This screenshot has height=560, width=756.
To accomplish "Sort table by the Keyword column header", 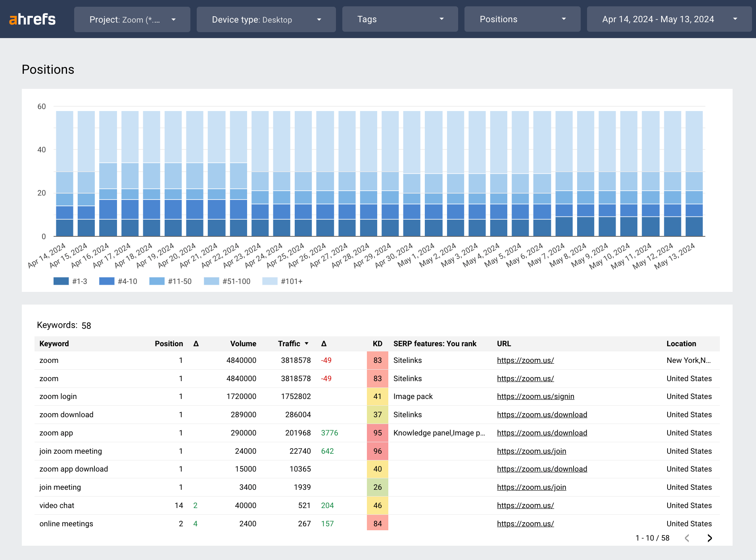I will pyautogui.click(x=54, y=343).
